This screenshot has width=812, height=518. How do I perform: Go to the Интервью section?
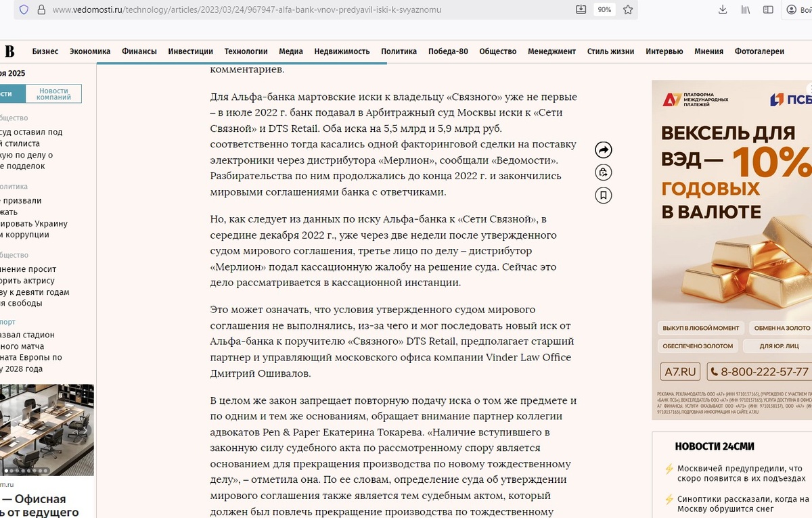[x=664, y=51]
